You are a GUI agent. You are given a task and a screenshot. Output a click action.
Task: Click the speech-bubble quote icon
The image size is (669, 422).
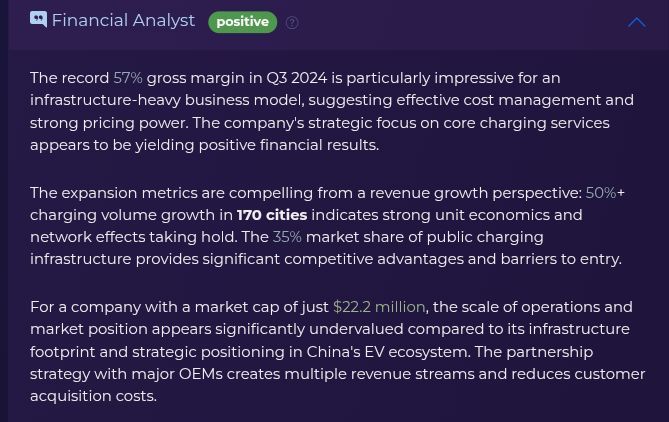coord(38,20)
